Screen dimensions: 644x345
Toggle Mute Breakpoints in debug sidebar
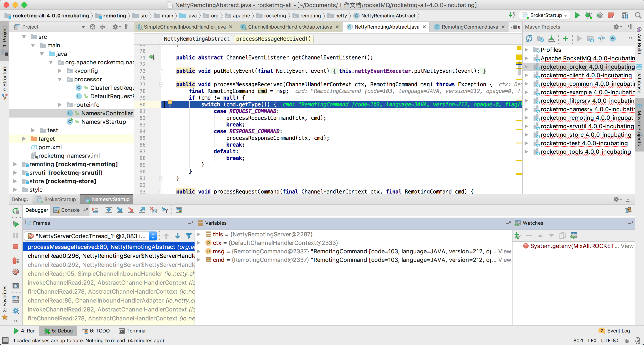tap(15, 271)
